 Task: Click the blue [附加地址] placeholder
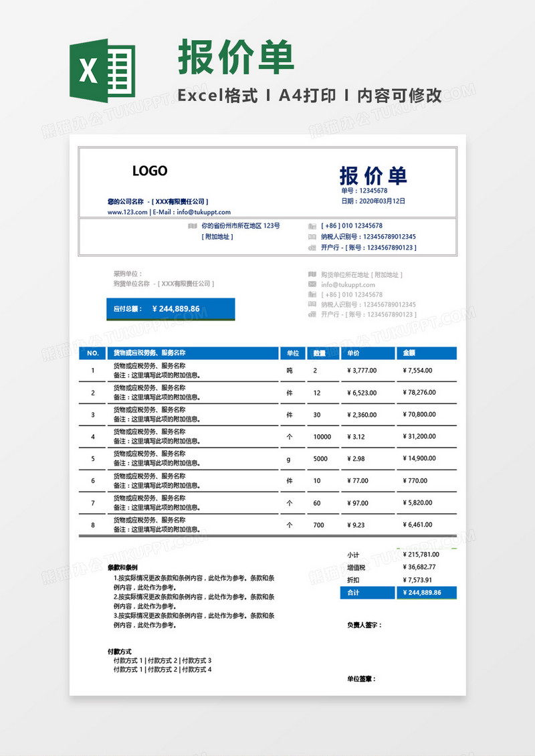tap(217, 237)
